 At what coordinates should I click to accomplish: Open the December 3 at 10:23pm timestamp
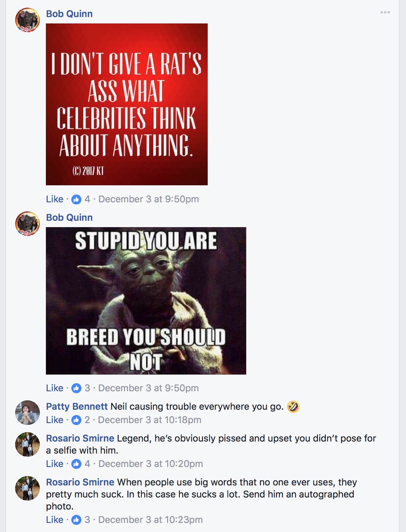click(x=150, y=520)
